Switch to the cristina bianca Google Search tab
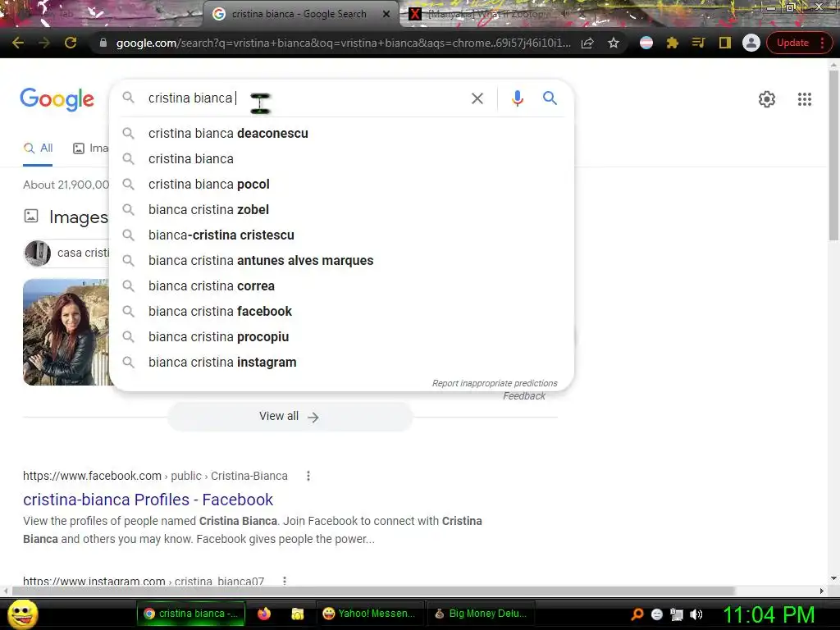840x630 pixels. coord(299,14)
